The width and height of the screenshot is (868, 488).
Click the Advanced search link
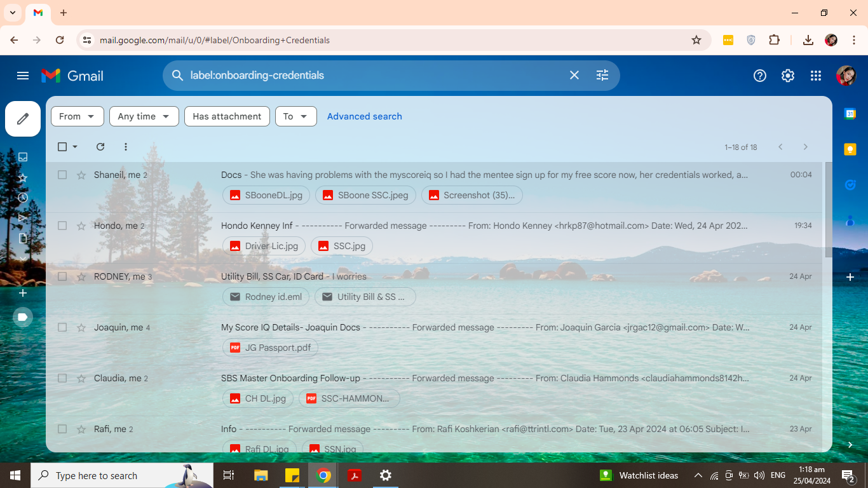(x=365, y=116)
